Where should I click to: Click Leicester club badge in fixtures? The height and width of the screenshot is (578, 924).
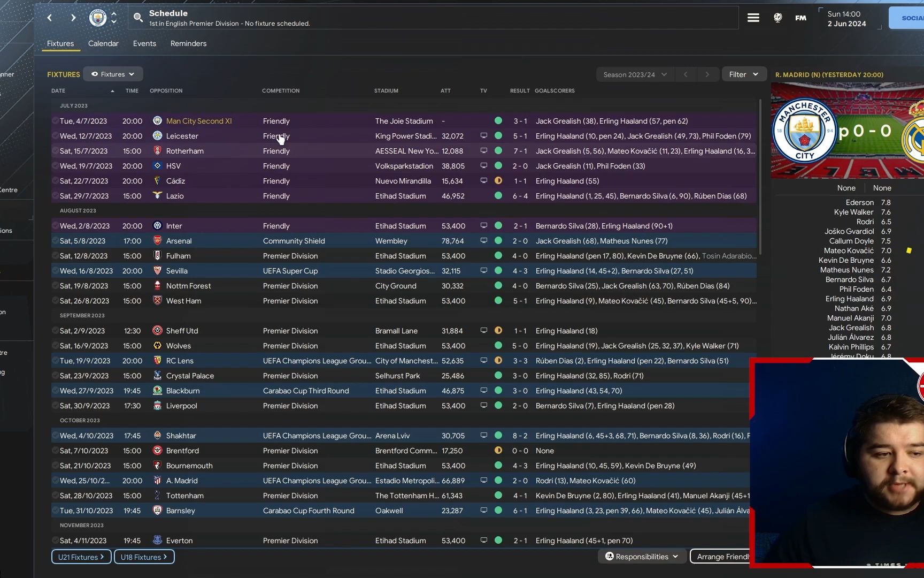pos(157,136)
